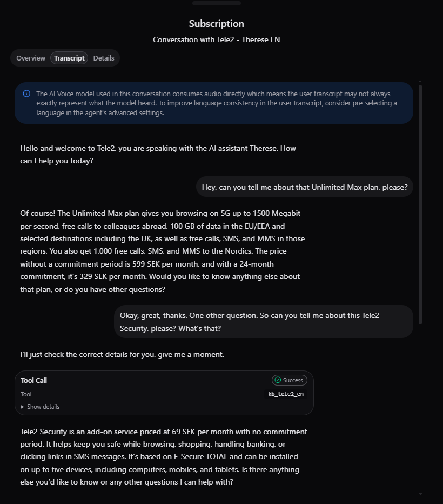Click the Subscription heading
Viewport: 443px width, 504px height.
[216, 24]
